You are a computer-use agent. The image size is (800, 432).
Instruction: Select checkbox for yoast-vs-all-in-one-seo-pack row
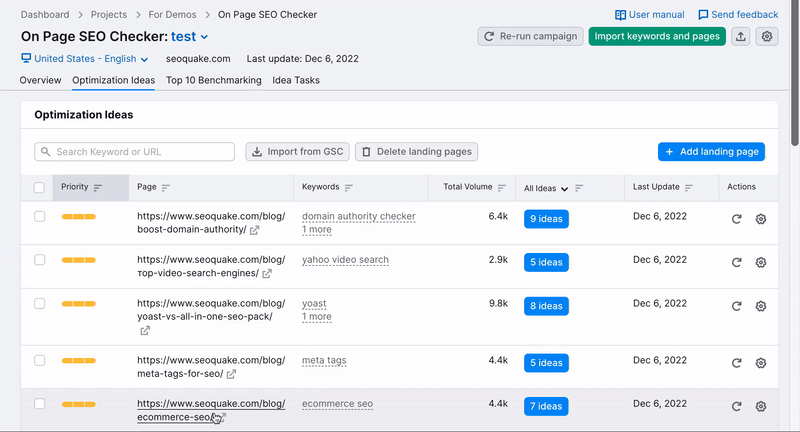coord(39,303)
